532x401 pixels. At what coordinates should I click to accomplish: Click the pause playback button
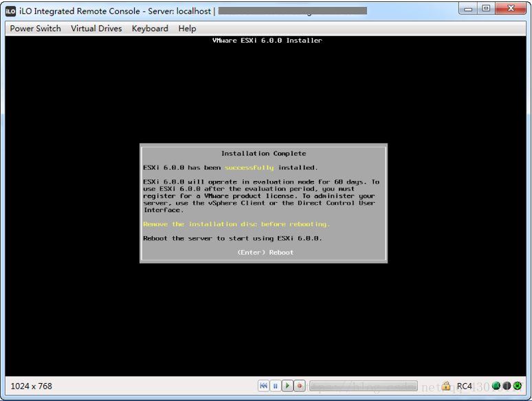coord(276,386)
